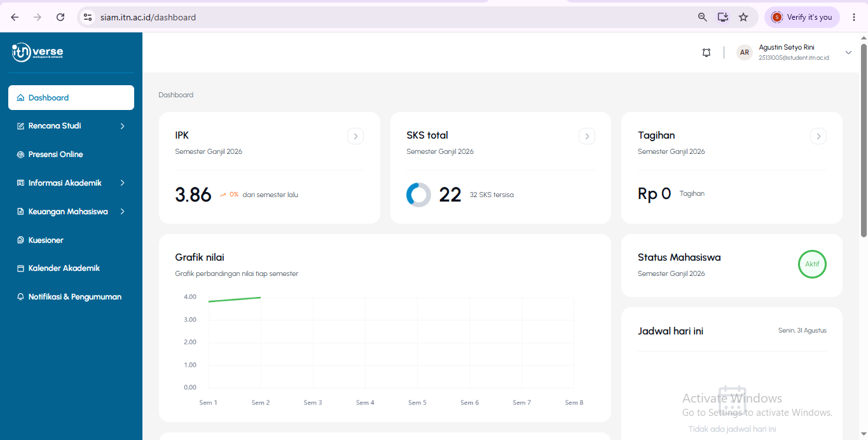Click the address bar URL
The height and width of the screenshot is (440, 868).
pos(148,17)
